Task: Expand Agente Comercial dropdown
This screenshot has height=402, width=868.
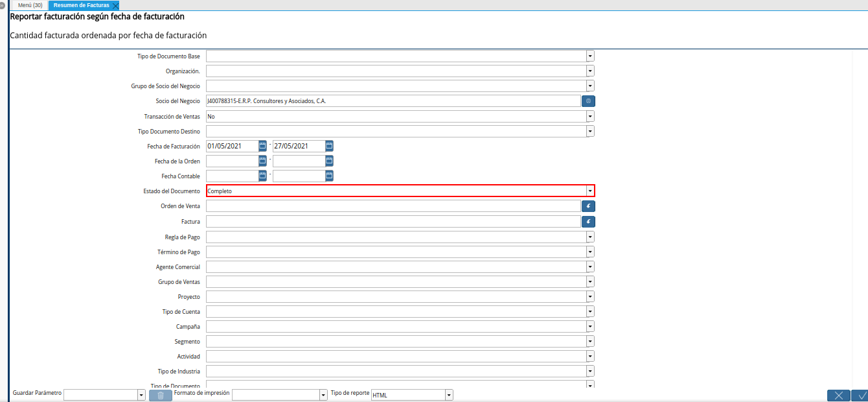Action: click(x=590, y=267)
